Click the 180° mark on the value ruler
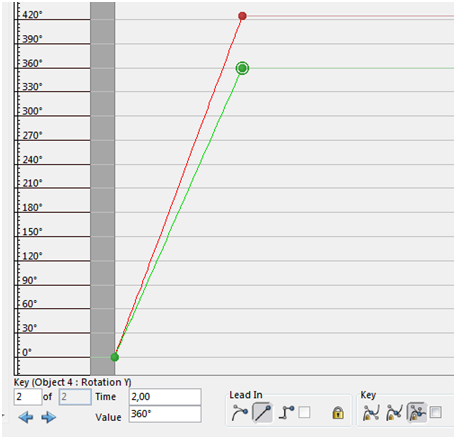The height and width of the screenshot is (439, 456). tap(32, 207)
